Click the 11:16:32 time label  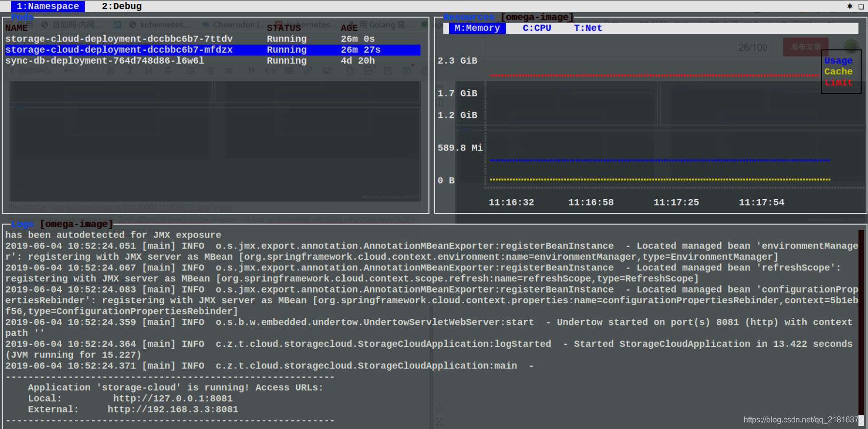tap(511, 202)
